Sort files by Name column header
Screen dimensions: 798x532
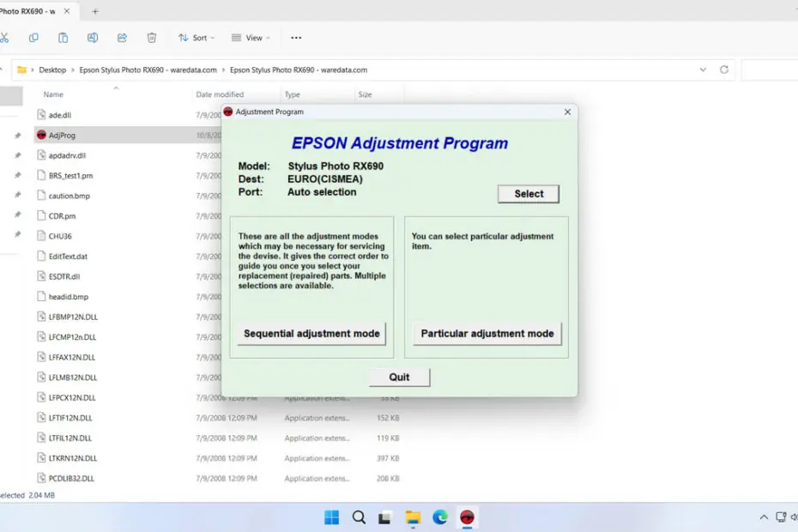click(53, 94)
